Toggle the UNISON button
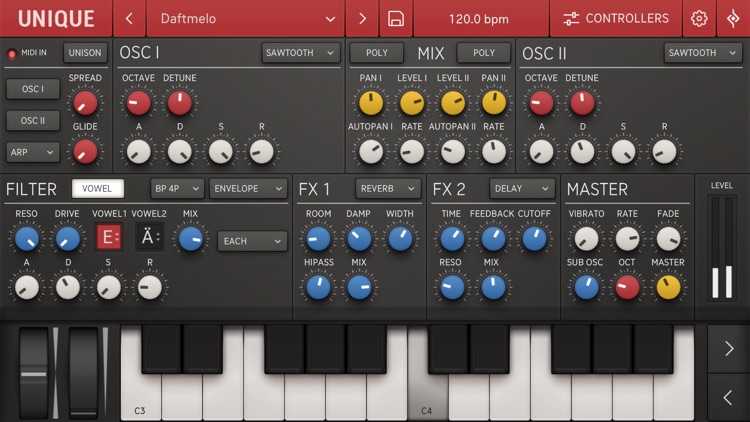750x422 pixels. 85,53
